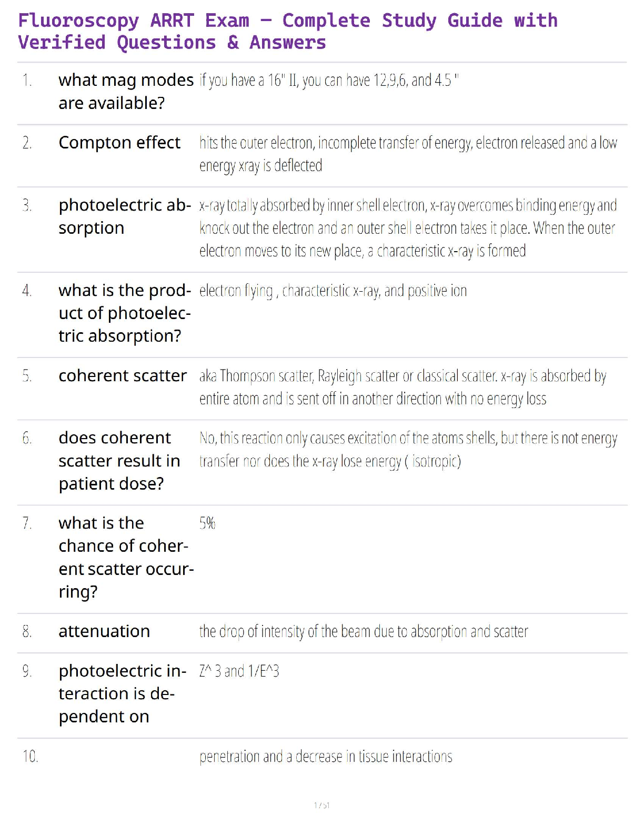Click the "Z^3 and 1/E^3" answer
This screenshot has height=834, width=644.
[x=239, y=671]
